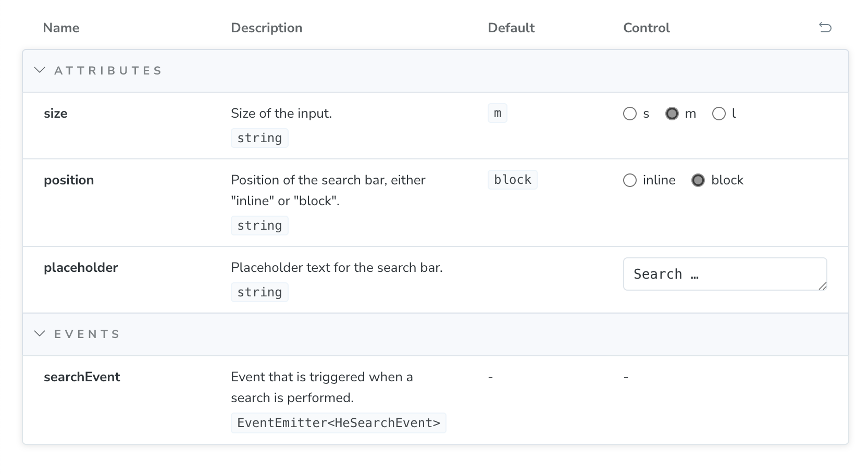Select the "s" size radio button
The height and width of the screenshot is (474, 868).
[630, 114]
